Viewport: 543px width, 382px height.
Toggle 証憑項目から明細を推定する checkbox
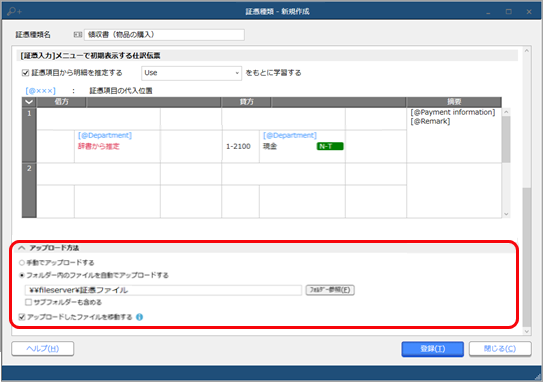(25, 73)
